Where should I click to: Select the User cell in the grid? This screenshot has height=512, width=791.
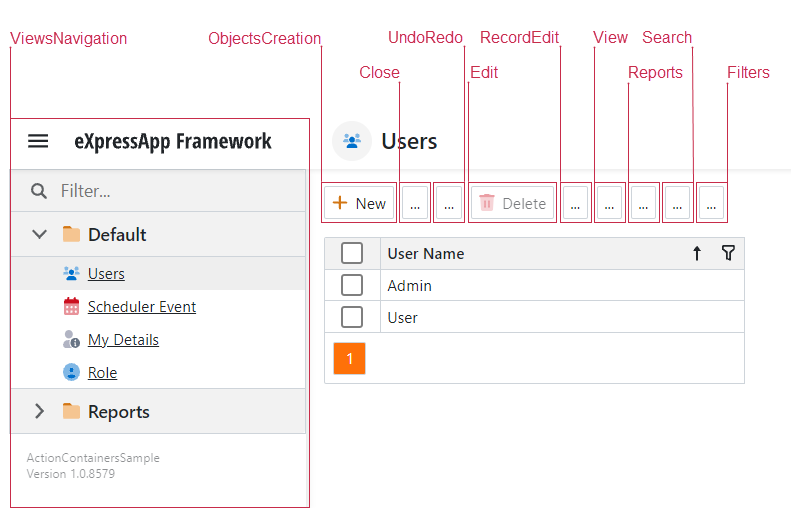click(x=562, y=317)
